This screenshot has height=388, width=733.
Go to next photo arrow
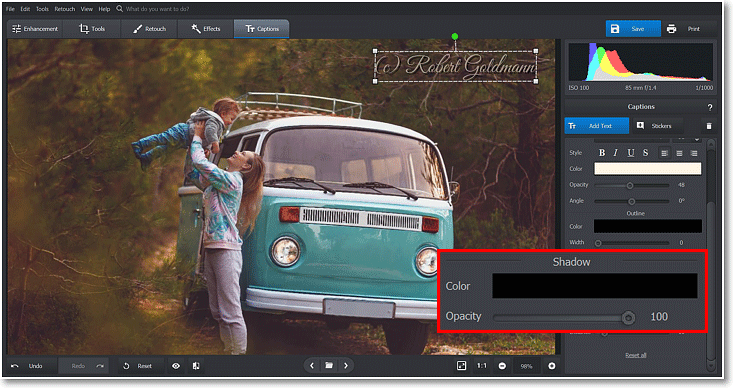(346, 366)
